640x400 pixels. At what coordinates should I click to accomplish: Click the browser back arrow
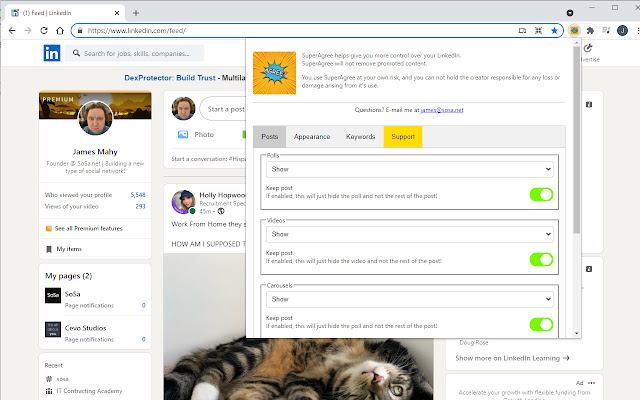click(x=12, y=31)
